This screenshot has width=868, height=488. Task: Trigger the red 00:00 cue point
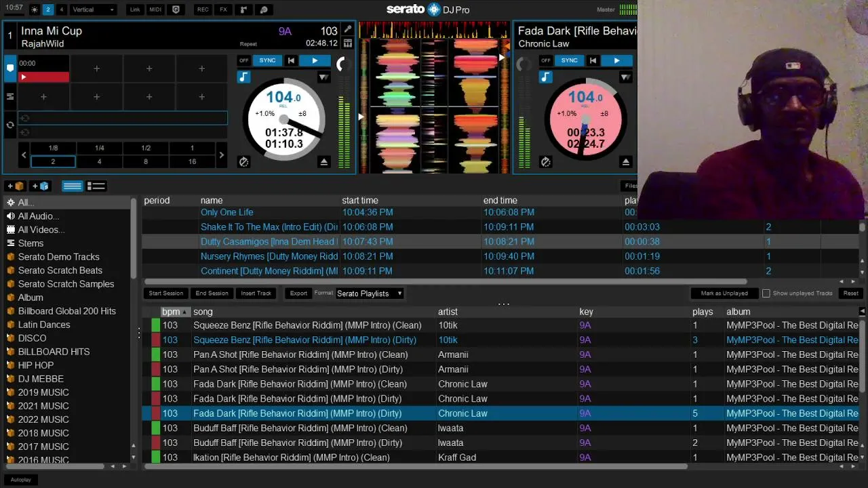pyautogui.click(x=43, y=69)
